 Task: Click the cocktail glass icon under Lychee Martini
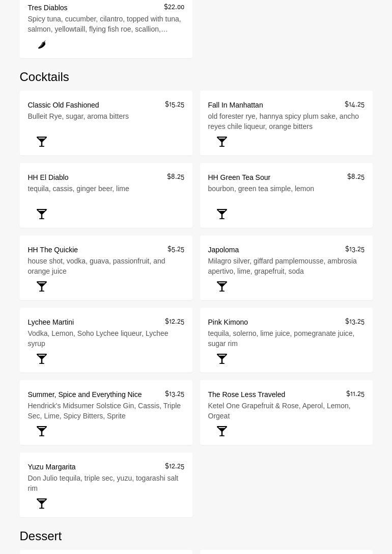tap(42, 359)
